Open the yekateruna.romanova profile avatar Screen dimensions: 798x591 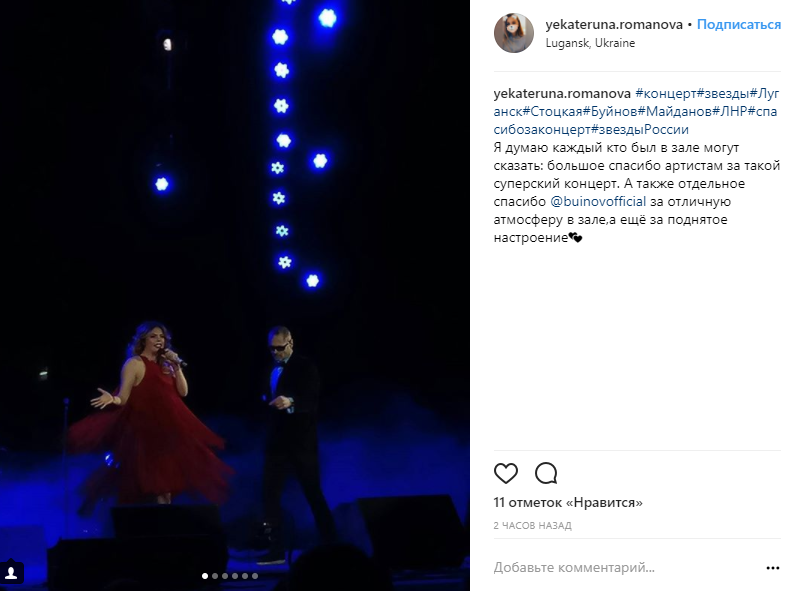point(514,33)
